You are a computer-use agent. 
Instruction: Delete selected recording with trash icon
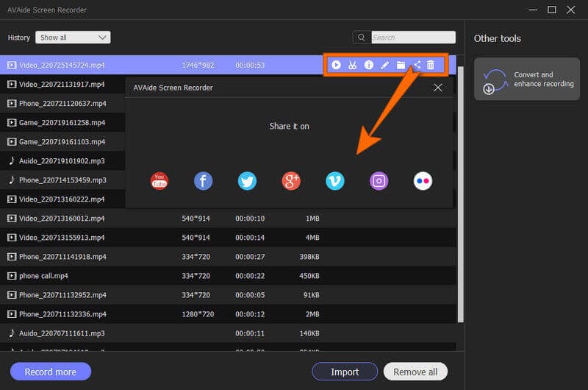431,65
